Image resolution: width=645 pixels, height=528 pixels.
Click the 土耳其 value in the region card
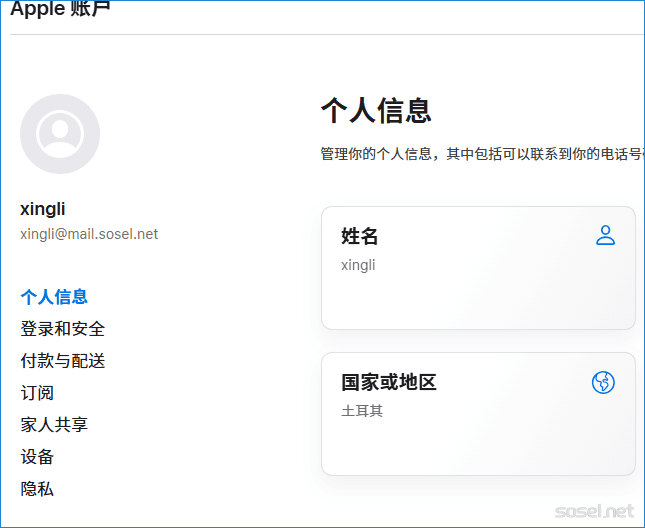[362, 411]
